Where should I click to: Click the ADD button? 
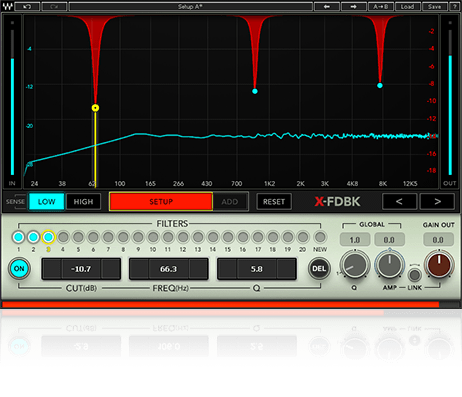pyautogui.click(x=230, y=202)
